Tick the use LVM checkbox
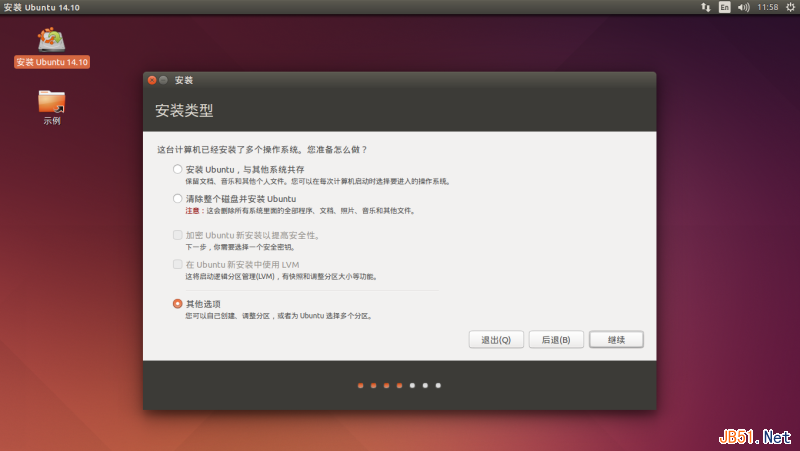Image resolution: width=800 pixels, height=451 pixels. (177, 264)
